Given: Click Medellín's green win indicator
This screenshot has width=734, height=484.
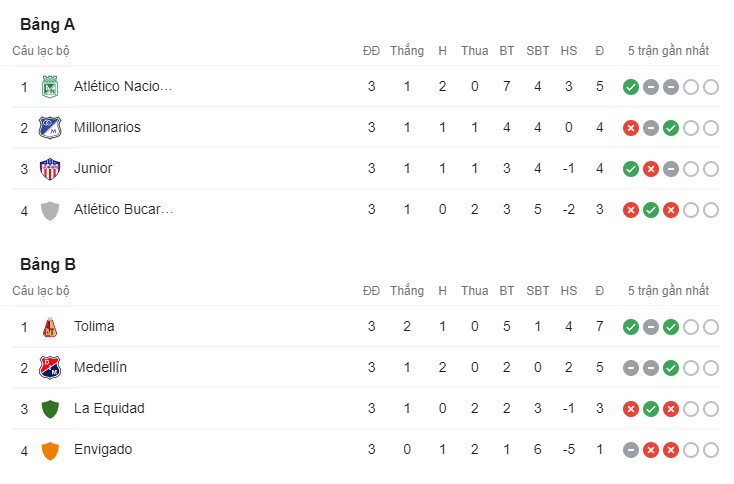Looking at the screenshot, I should coord(671,368).
